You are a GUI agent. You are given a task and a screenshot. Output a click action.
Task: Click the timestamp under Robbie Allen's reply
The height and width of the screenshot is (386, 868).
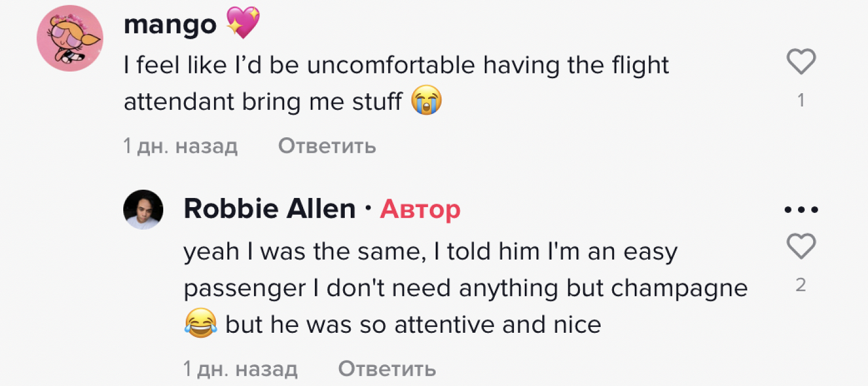click(240, 368)
